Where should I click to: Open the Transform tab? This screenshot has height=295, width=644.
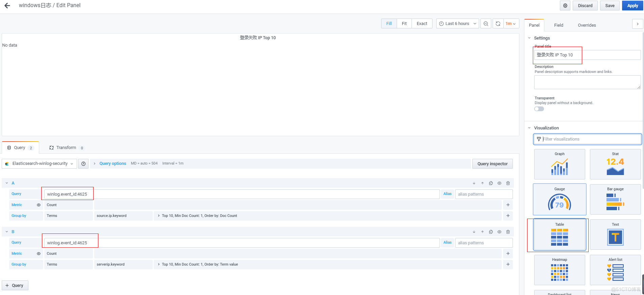pyautogui.click(x=66, y=148)
